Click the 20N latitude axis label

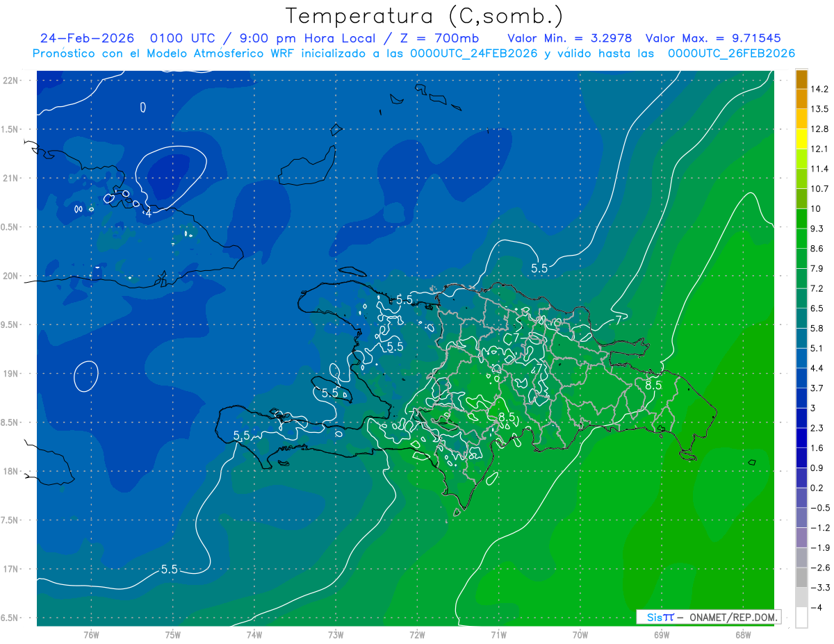pos(11,276)
